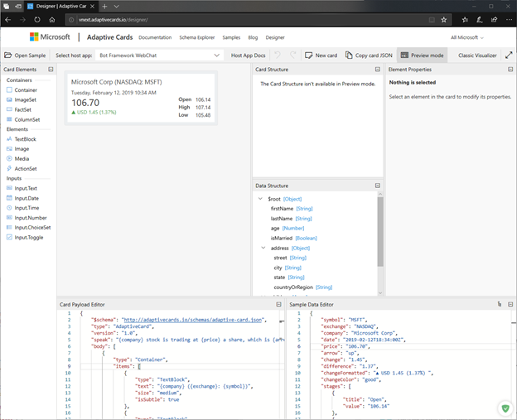The image size is (517, 420).
Task: Select the ColumnSet element icon
Action: coord(9,119)
